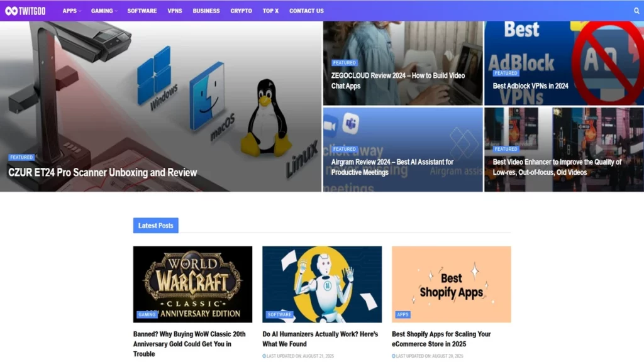Click the SOFTWARE badge on AI Humanizers post
Screen dimensions: 644x362
(279, 314)
